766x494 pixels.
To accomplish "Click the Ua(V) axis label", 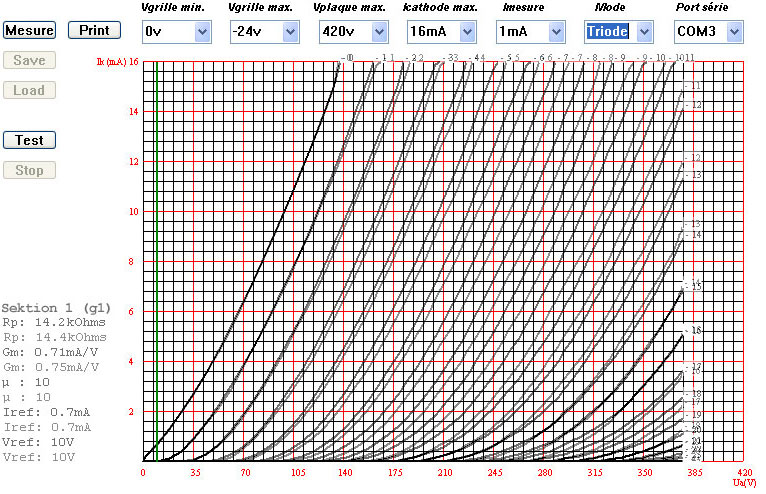I will pos(745,483).
